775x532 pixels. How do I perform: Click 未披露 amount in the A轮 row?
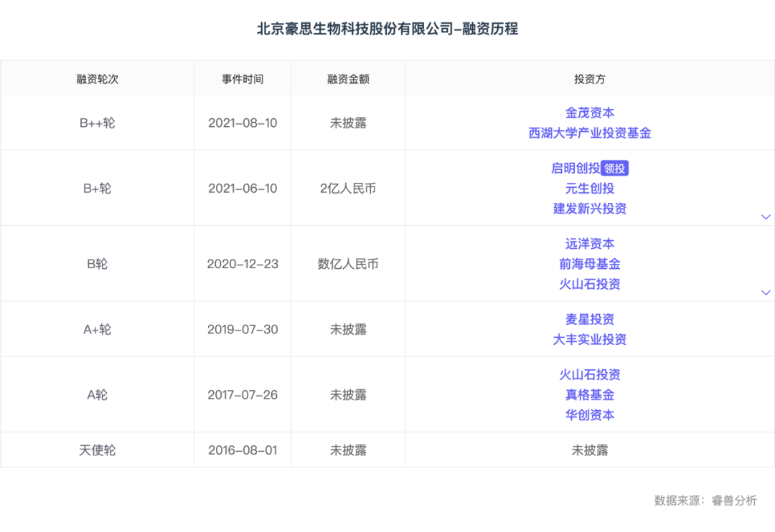(348, 394)
